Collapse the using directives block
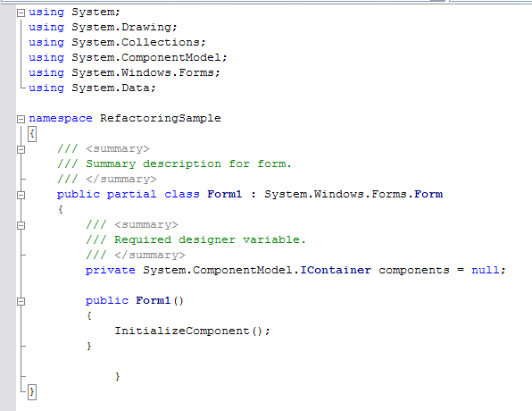Image resolution: width=532 pixels, height=411 pixels. click(x=21, y=13)
